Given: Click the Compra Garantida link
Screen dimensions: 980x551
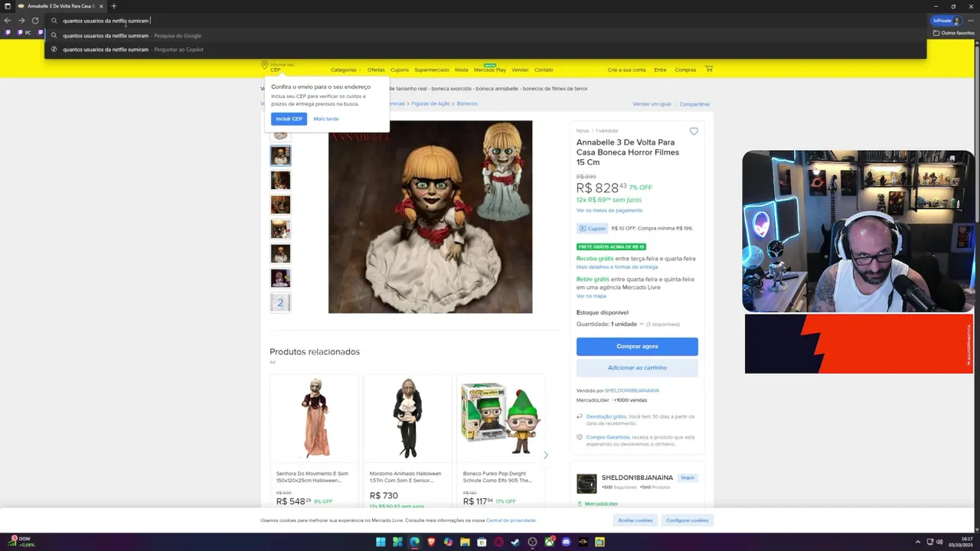Looking at the screenshot, I should click(x=608, y=438).
